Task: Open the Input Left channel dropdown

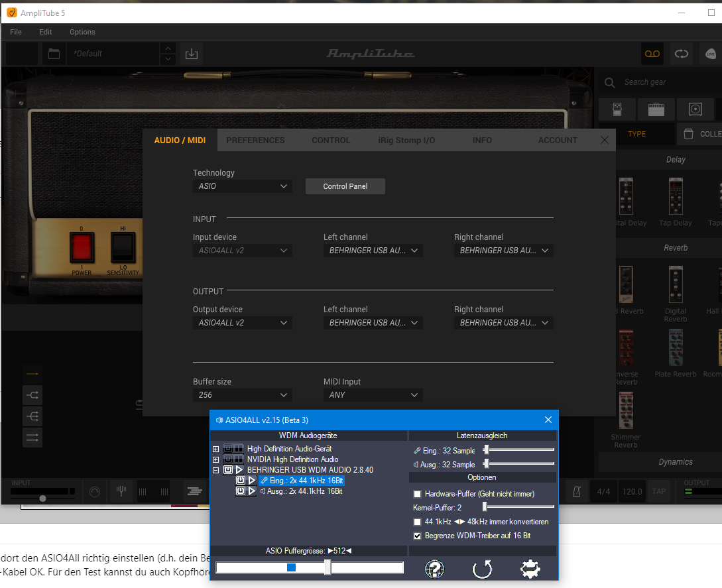Action: (373, 251)
